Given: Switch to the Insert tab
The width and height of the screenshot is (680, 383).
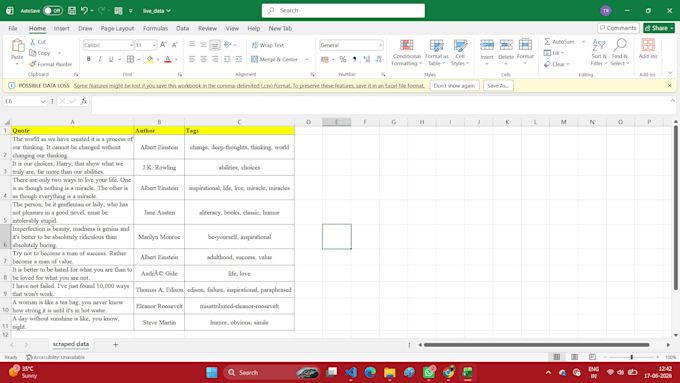Looking at the screenshot, I should (x=62, y=28).
